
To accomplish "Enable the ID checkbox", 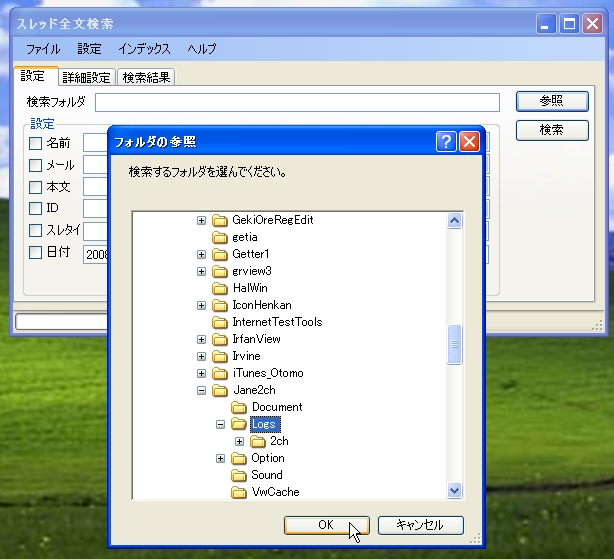I will coord(36,208).
